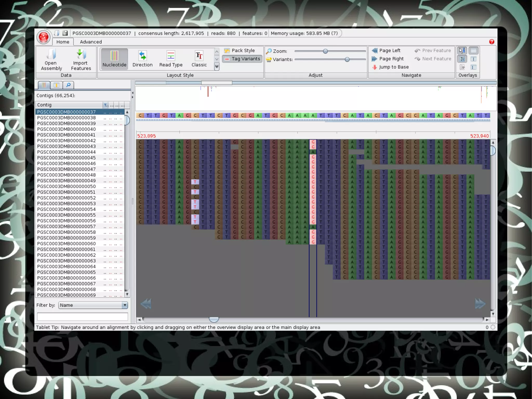
Task: Expand the Layout Style gallery more arrow
Action: click(217, 67)
